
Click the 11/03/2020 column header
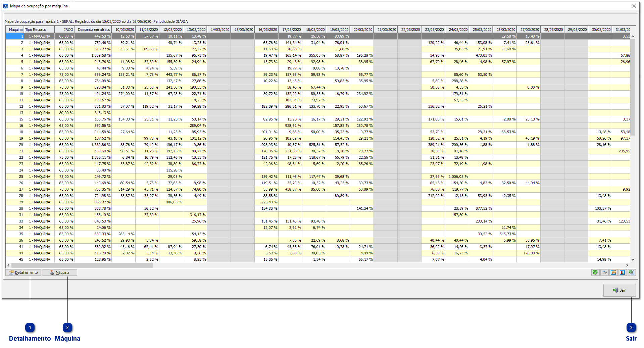[147, 30]
